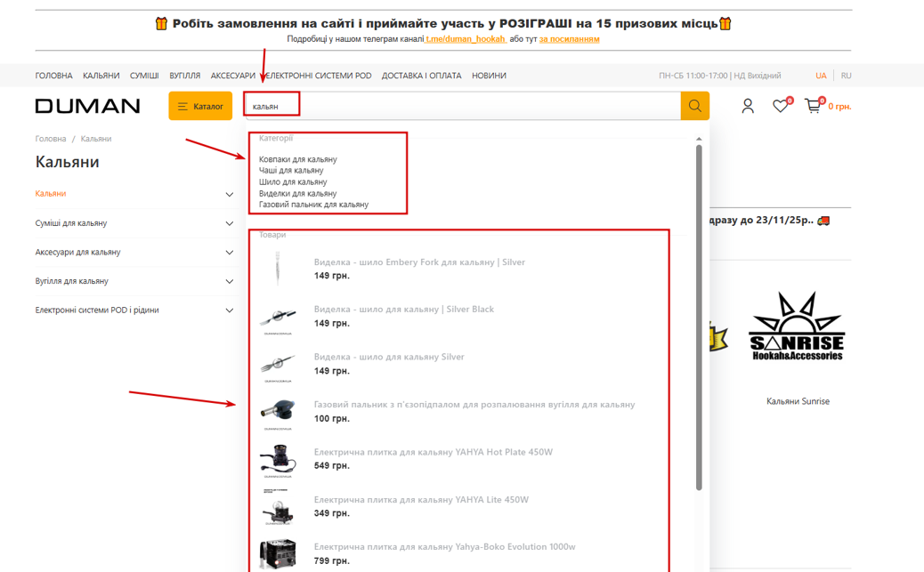Screen dimensions: 924x572
Task: Open the НОВИНИ menu item
Action: coord(489,76)
